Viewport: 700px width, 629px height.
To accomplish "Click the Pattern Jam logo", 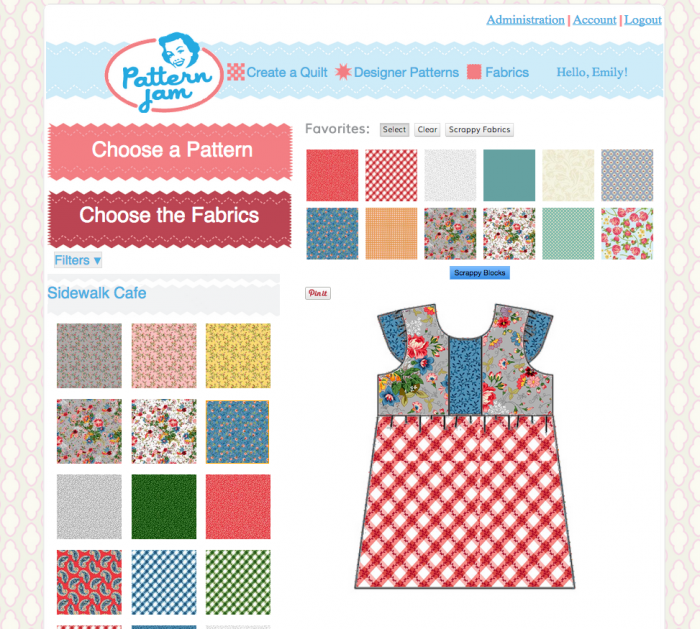I will [164, 72].
